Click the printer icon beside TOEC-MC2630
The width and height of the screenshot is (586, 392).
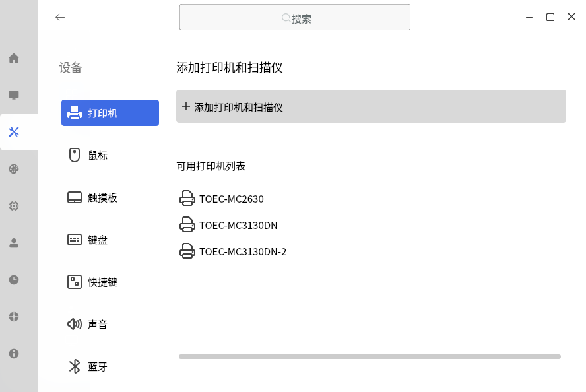click(x=187, y=198)
